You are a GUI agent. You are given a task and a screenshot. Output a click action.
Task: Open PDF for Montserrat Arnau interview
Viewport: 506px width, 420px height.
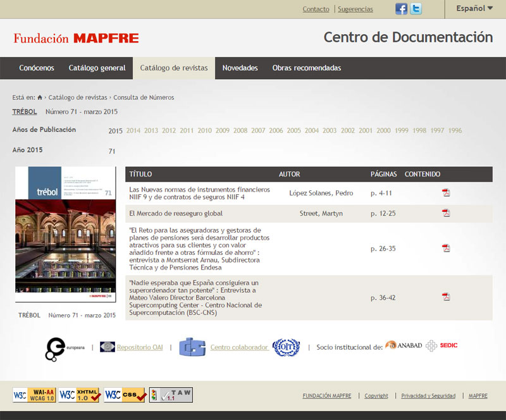(446, 248)
